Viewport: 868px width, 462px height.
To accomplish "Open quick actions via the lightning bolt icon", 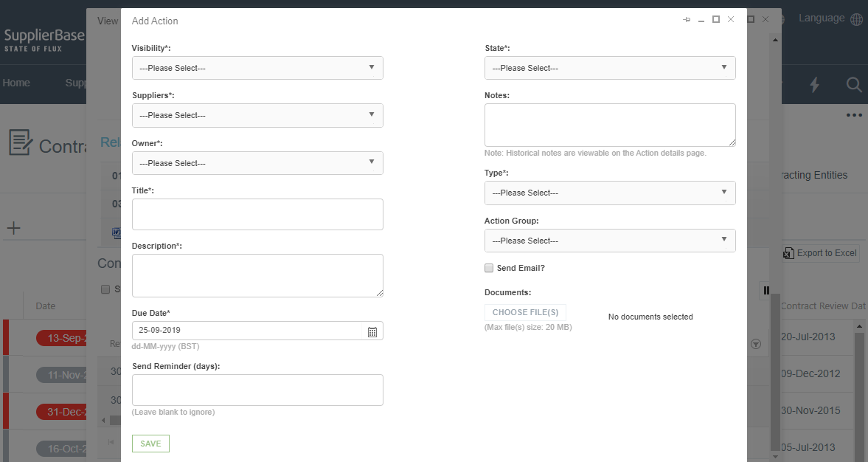I will [814, 84].
